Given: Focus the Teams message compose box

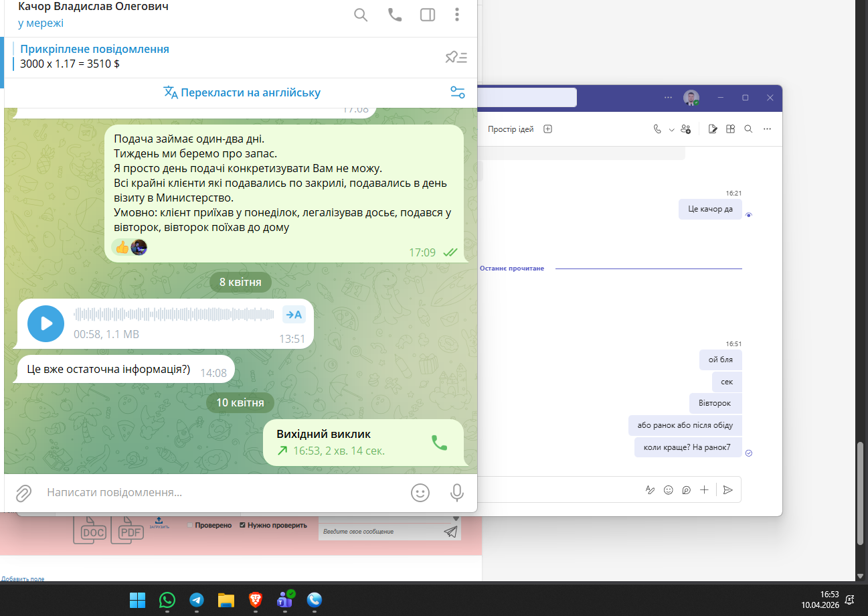Looking at the screenshot, I should [559, 489].
